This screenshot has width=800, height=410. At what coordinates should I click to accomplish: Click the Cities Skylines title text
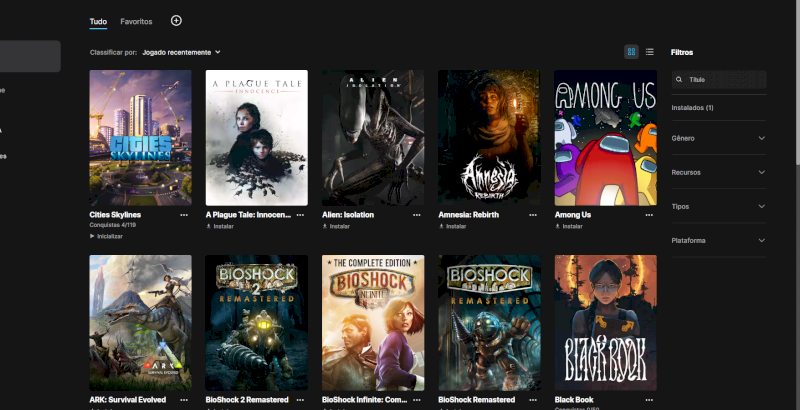coord(115,215)
